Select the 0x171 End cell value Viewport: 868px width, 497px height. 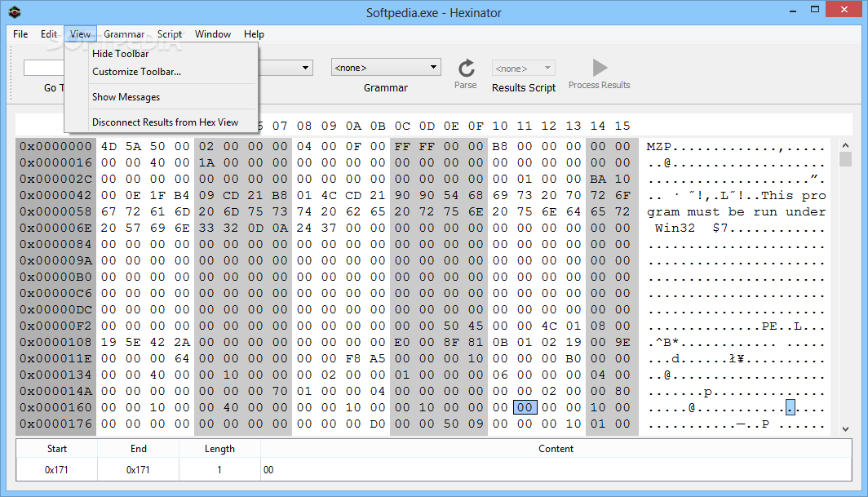pyautogui.click(x=138, y=470)
